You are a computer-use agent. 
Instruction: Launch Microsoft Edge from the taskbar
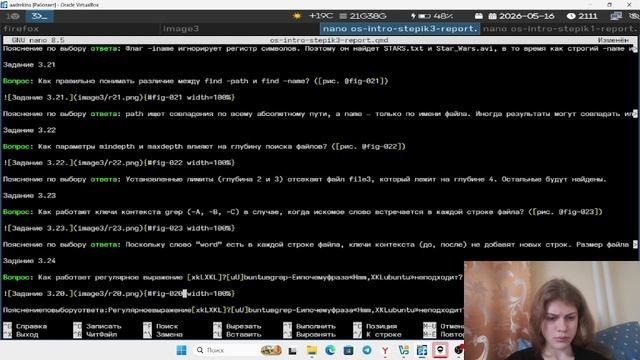[330, 350]
